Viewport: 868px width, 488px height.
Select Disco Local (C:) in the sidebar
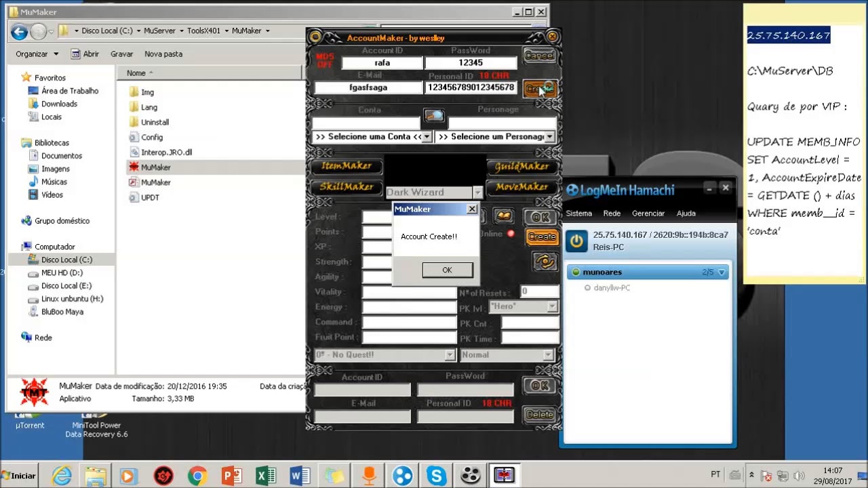[x=66, y=260]
